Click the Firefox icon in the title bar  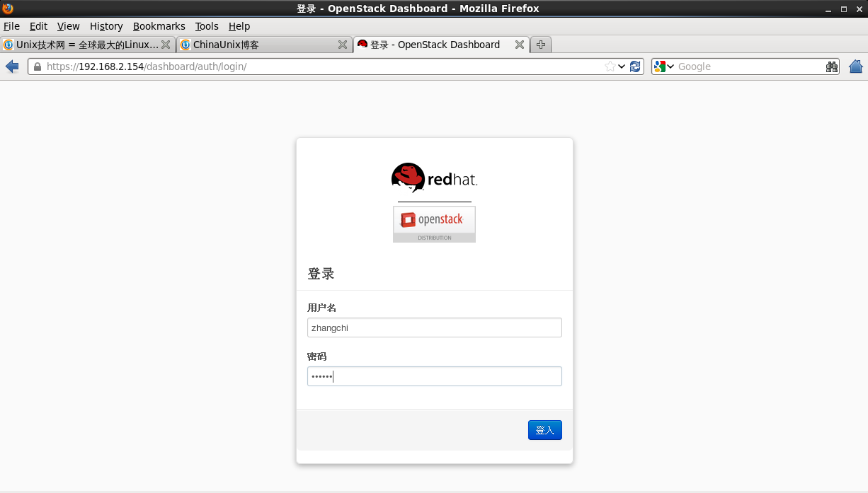point(7,8)
